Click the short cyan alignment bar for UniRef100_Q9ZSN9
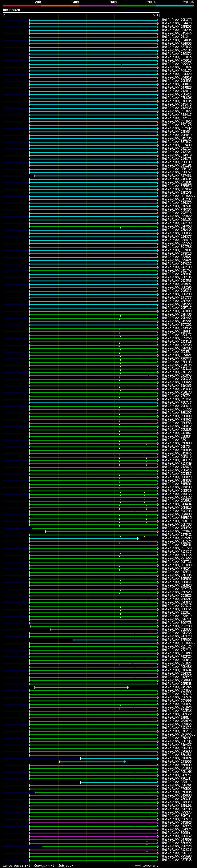This screenshot has height=868, width=197. coord(84,538)
